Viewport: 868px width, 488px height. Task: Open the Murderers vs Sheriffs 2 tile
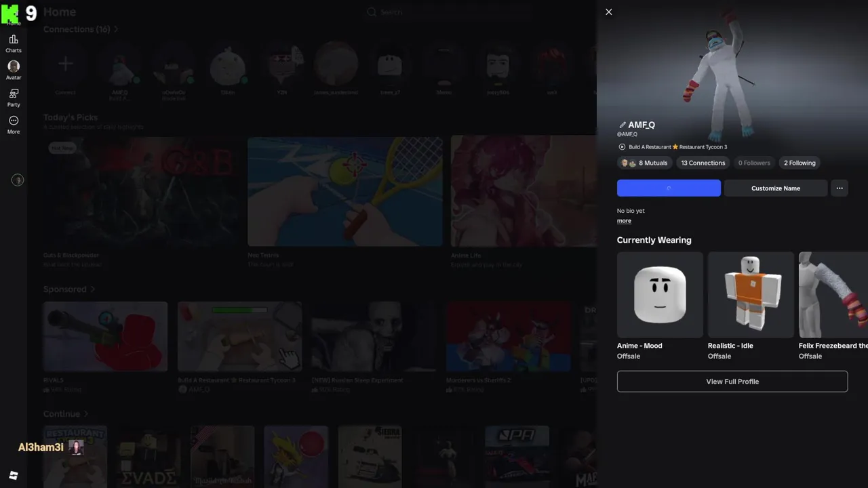click(509, 337)
